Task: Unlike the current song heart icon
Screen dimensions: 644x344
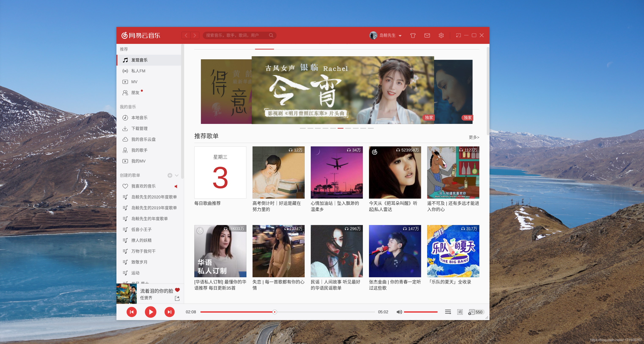Action: pos(177,290)
